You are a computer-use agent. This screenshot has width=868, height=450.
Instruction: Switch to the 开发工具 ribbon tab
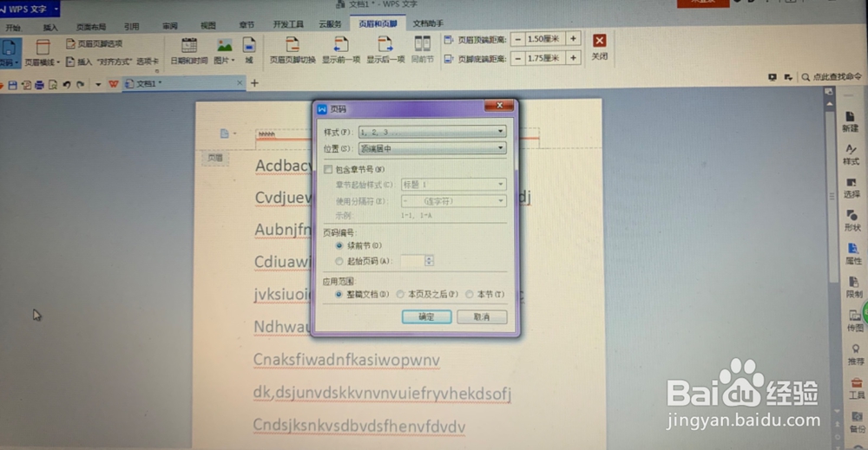click(288, 24)
